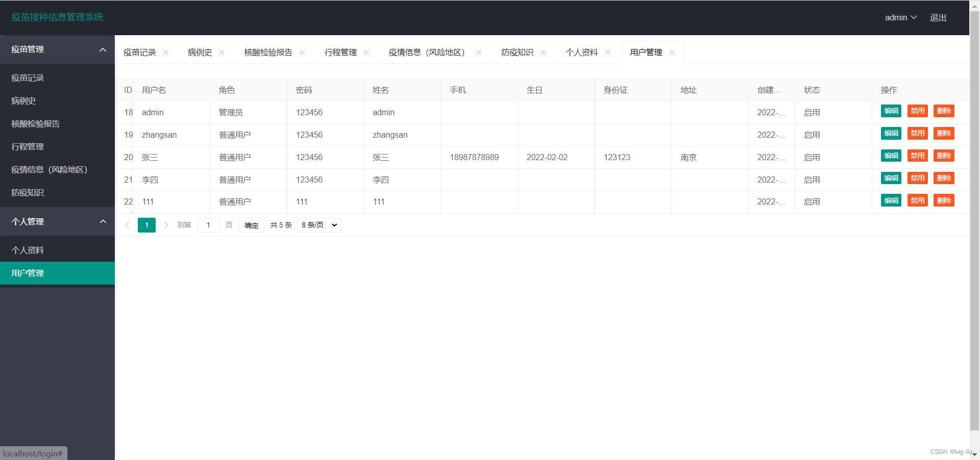Screen dimensions: 980x460
Task: Disable user 张三 with ID 20
Action: [x=917, y=156]
